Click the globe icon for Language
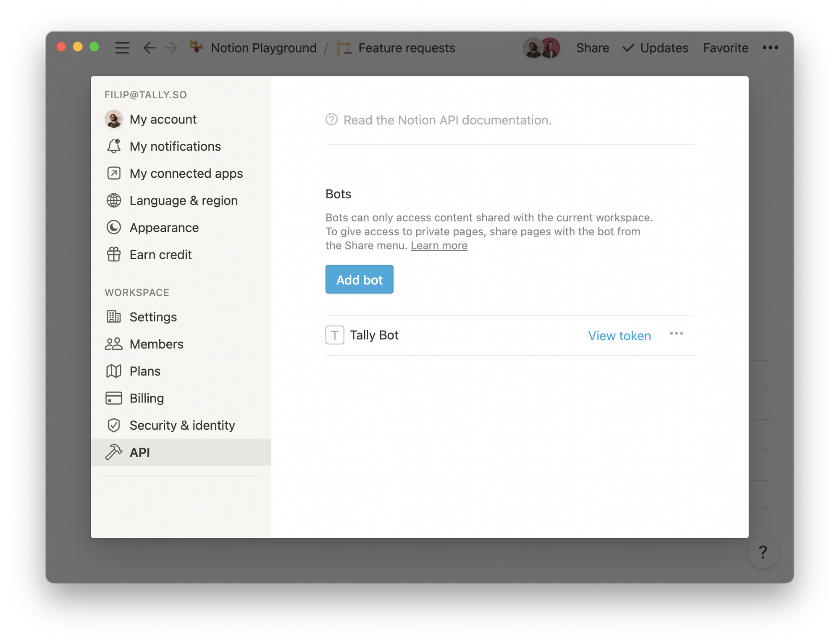840x644 pixels. (114, 200)
